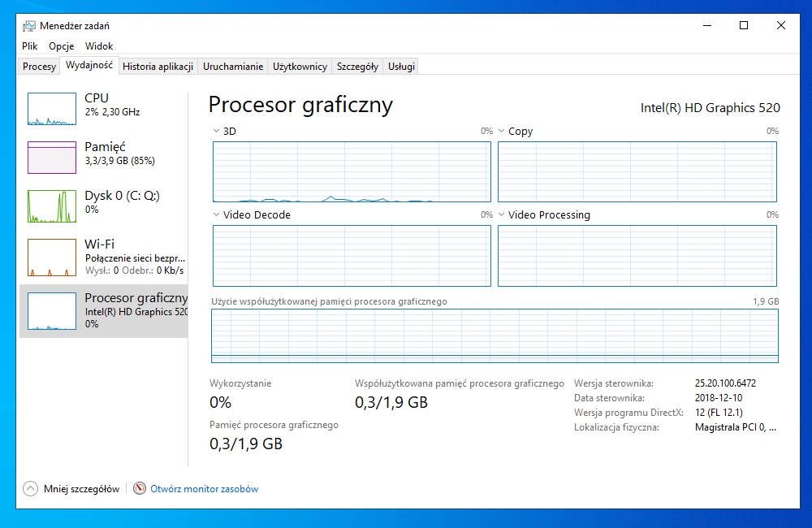Screen dimensions: 812x528
Task: Click the DirectX value 12 (FL 12.1)
Action: pos(719,413)
